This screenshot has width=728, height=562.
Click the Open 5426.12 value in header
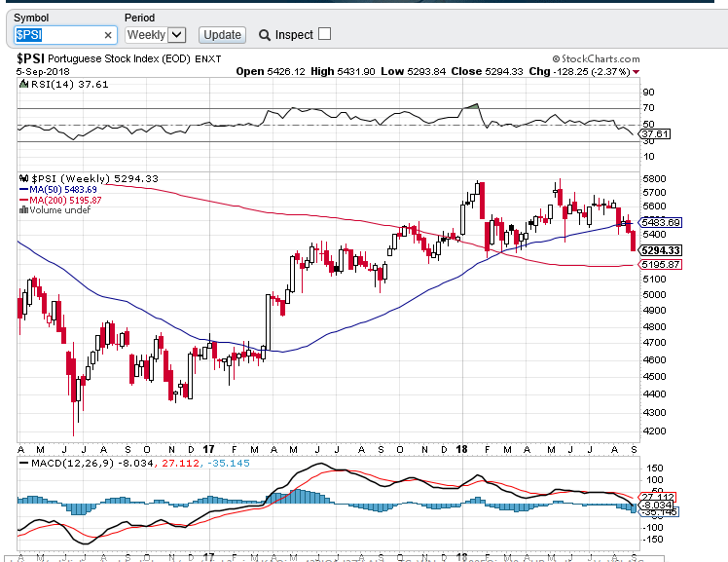click(271, 71)
